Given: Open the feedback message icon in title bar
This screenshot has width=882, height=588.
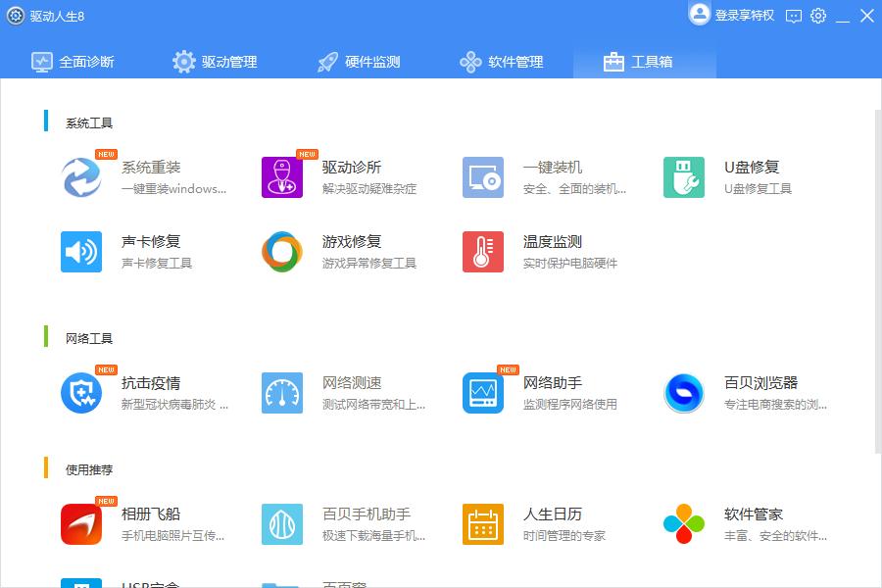Looking at the screenshot, I should [794, 16].
